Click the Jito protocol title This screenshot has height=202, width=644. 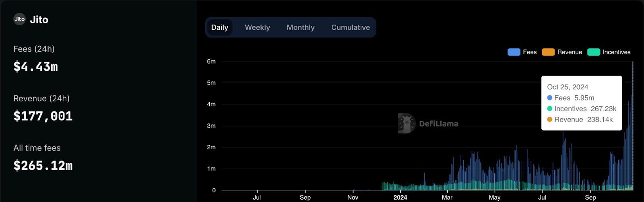[39, 20]
